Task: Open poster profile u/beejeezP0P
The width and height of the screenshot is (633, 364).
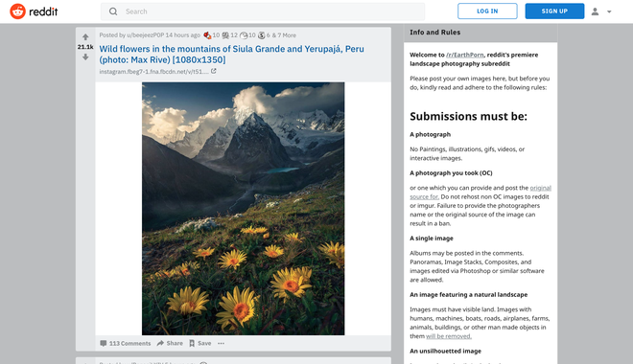Action: pos(146,35)
